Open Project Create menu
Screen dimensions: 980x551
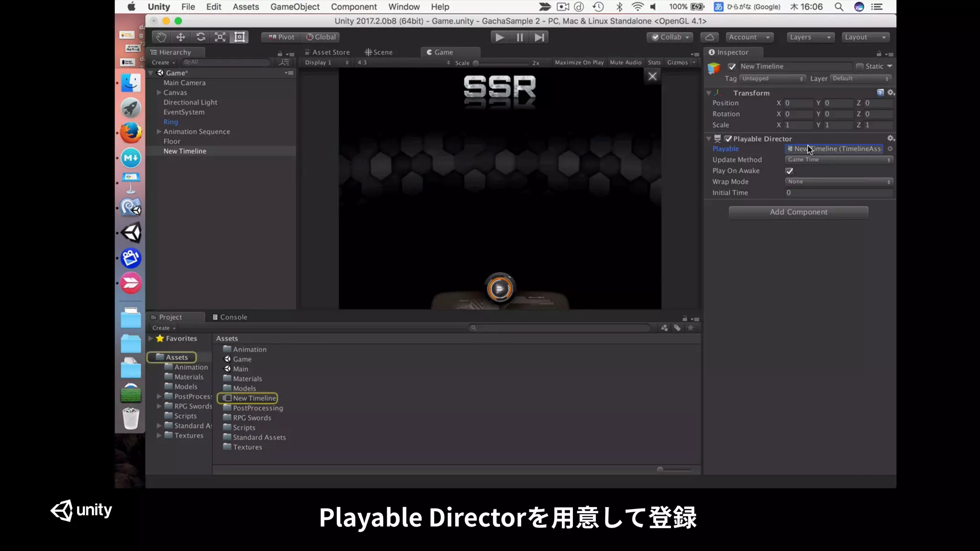pos(164,328)
